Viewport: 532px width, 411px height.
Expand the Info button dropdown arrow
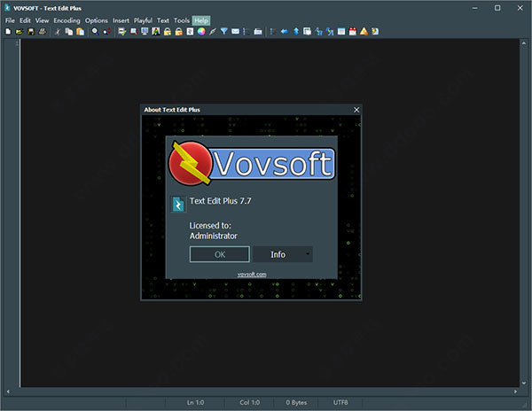click(308, 254)
